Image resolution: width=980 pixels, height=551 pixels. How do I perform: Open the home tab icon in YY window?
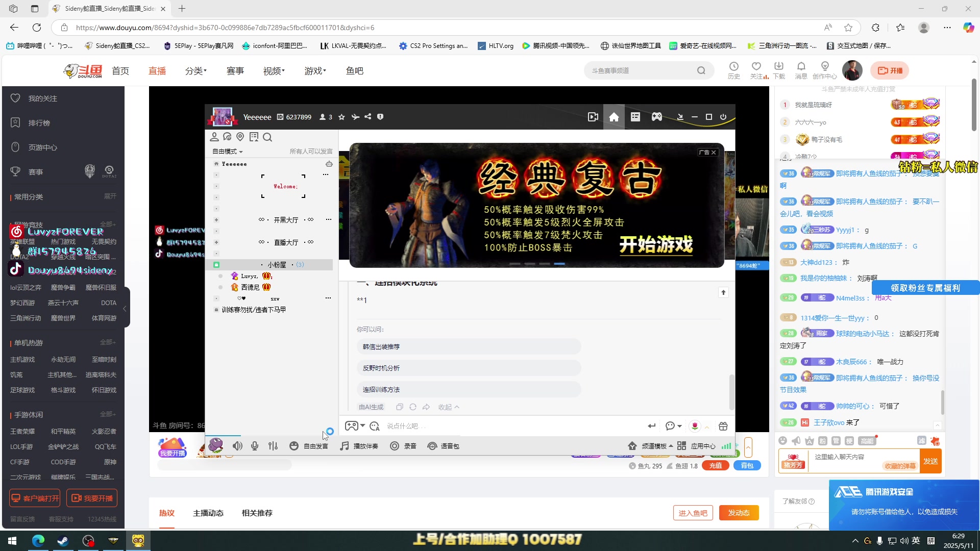coord(614,117)
